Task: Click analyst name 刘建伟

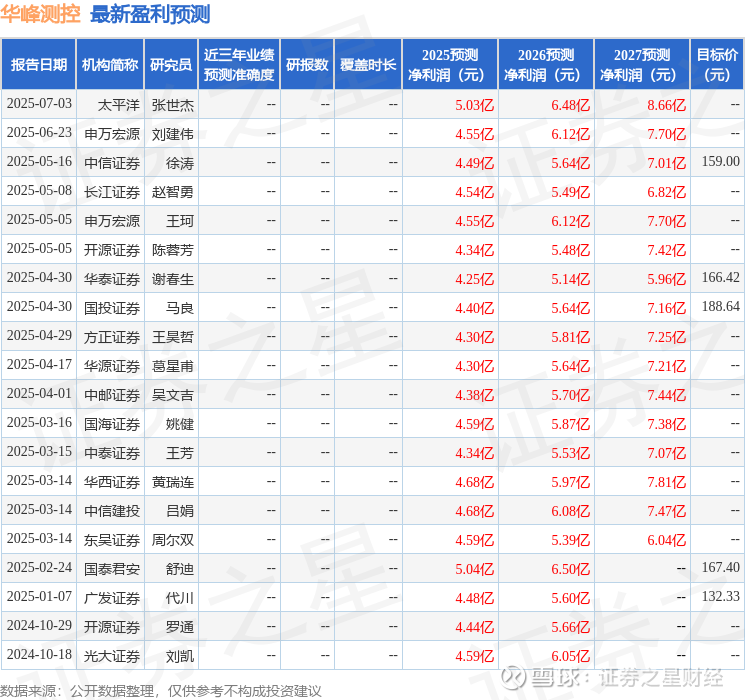Action: (x=172, y=134)
